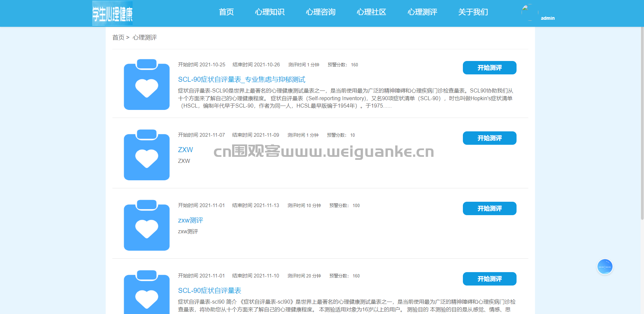644x314 pixels.
Task: Click the 学生心理健康 site logo
Action: click(112, 13)
